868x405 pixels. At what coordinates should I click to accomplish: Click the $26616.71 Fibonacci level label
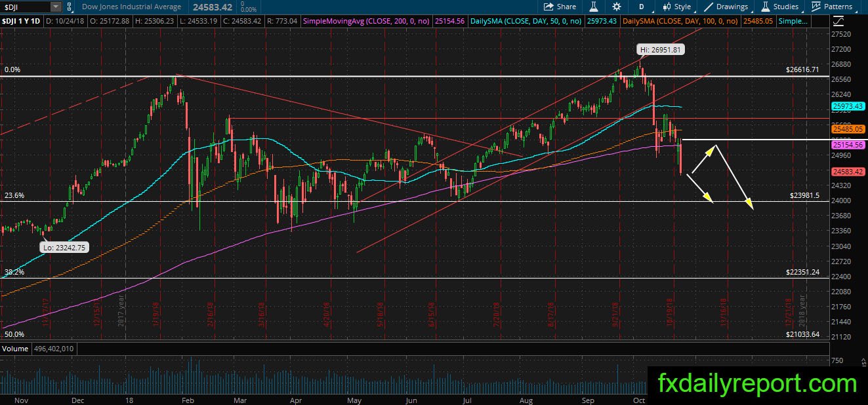[802, 69]
